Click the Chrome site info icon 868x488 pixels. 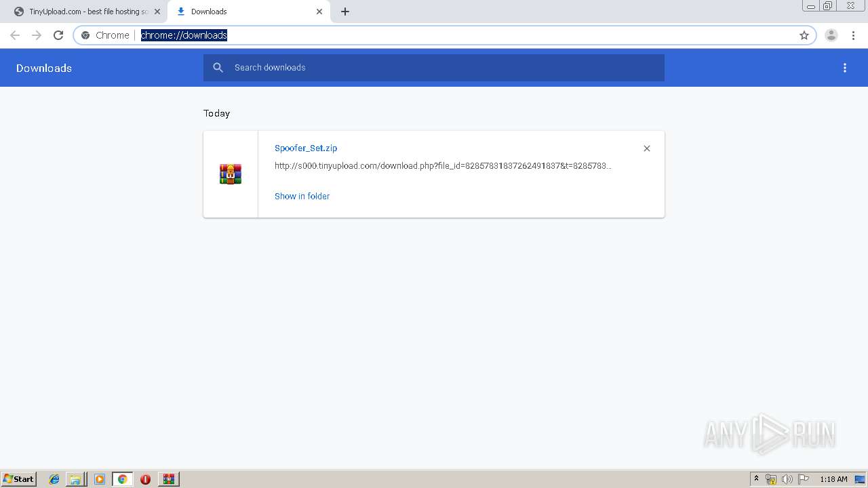(85, 35)
